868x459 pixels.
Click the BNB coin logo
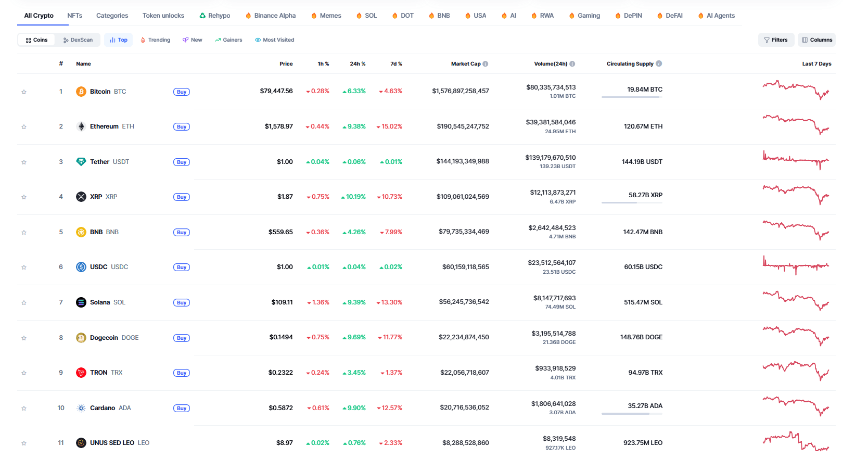81,232
